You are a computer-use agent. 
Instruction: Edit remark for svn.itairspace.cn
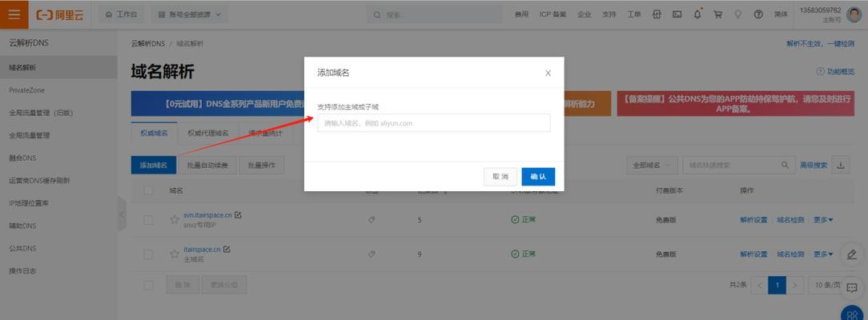pos(238,215)
